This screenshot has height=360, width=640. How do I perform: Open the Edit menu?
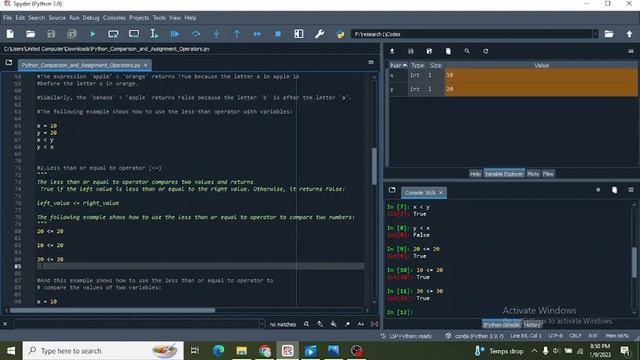pyautogui.click(x=20, y=18)
